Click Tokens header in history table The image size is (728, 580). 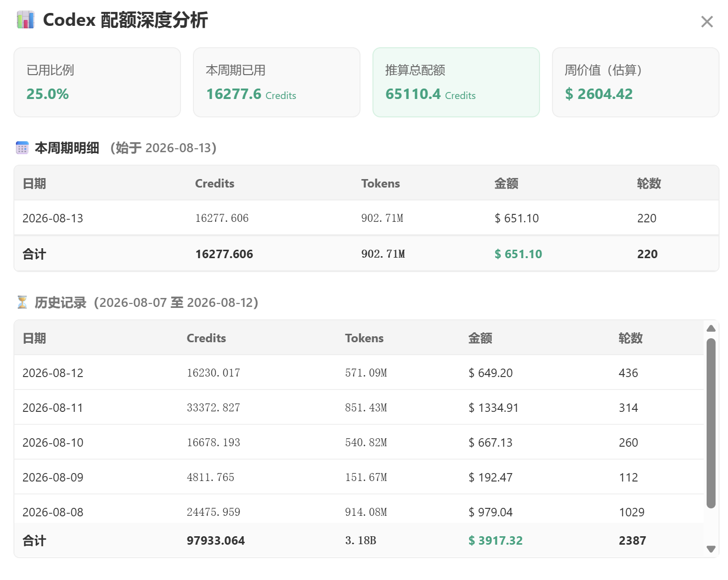[364, 338]
